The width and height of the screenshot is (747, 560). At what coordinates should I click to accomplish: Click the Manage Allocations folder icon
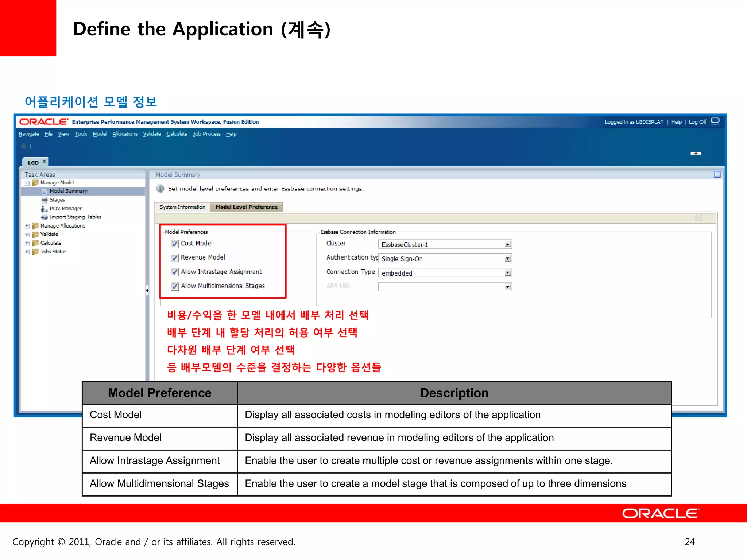coord(35,226)
